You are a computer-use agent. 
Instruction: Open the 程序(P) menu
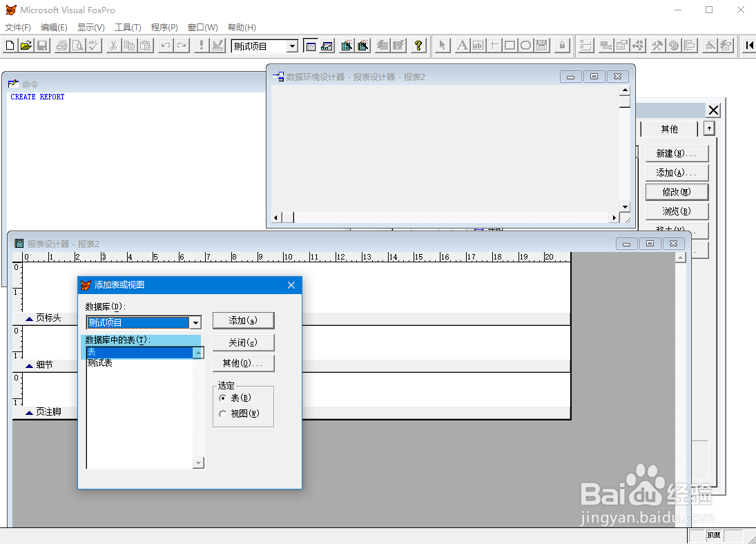click(x=164, y=28)
